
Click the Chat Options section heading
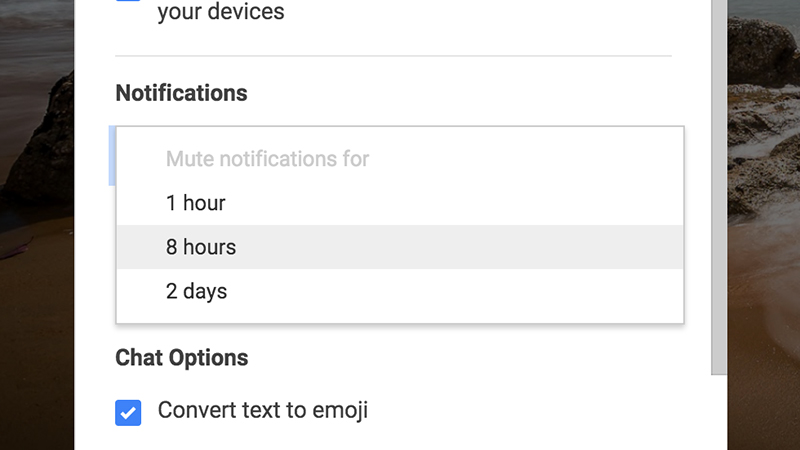pyautogui.click(x=182, y=358)
